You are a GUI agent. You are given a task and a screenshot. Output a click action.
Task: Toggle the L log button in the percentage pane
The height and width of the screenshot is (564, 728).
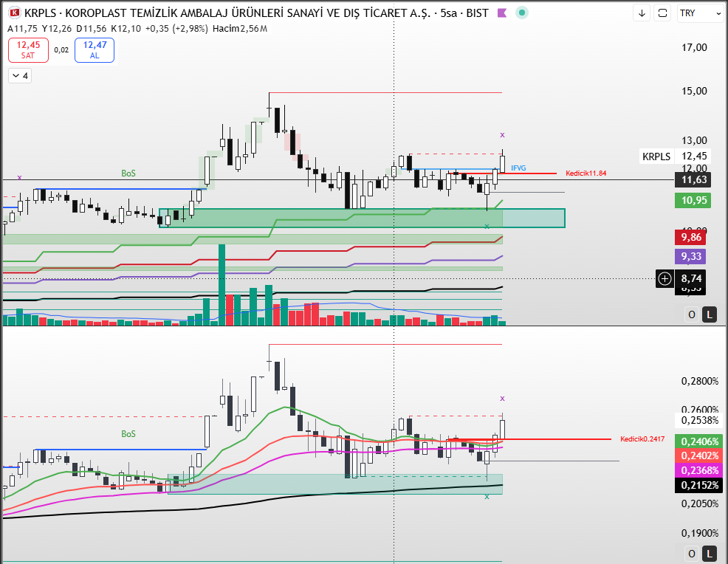[x=709, y=554]
